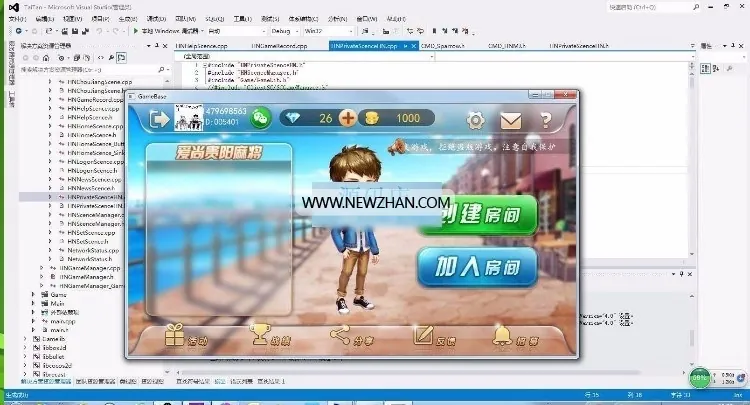Click the Solution Explorer search field
Image resolution: width=750 pixels, height=405 pixels.
91,70
